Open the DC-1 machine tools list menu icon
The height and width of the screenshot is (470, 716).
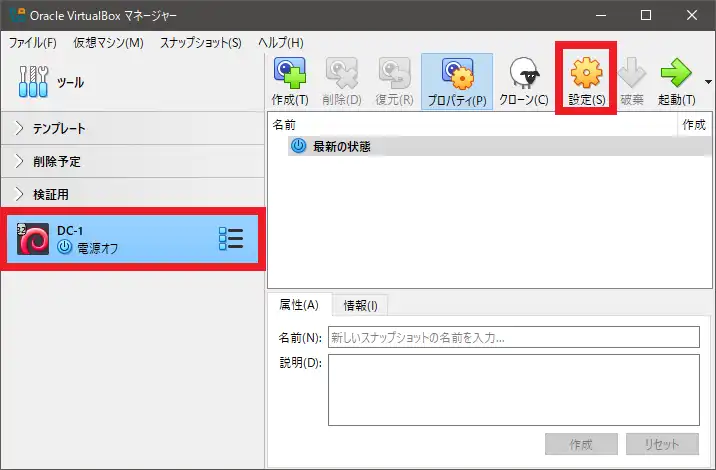click(231, 239)
